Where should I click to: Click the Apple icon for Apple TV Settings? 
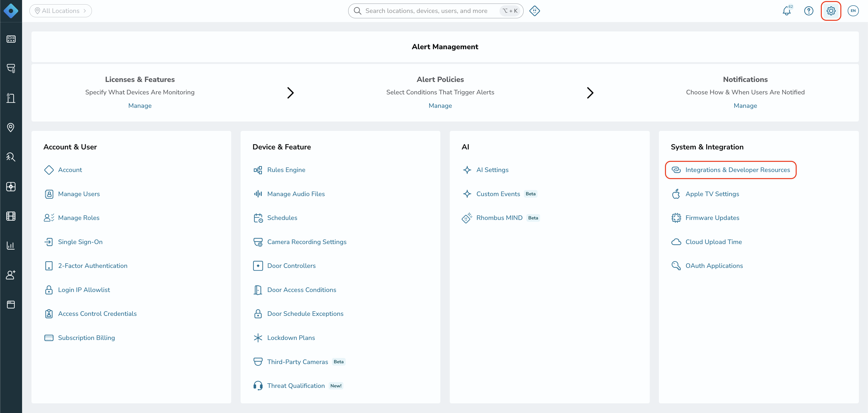676,194
